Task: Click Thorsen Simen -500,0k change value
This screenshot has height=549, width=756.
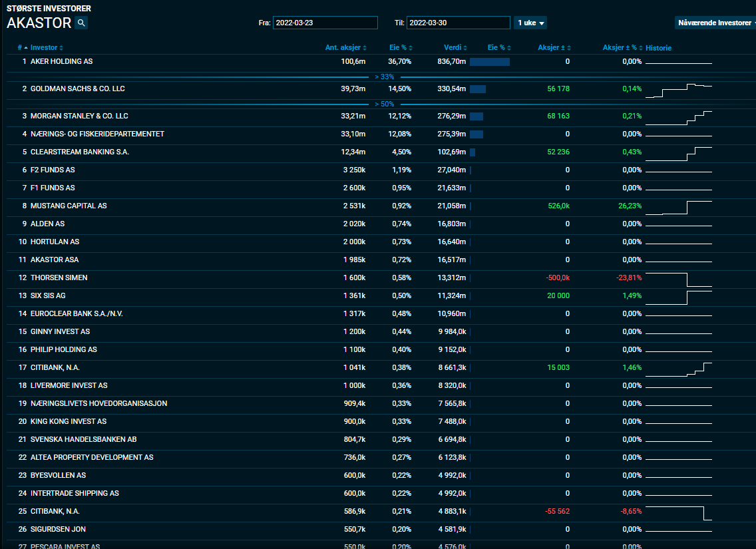Action: click(x=558, y=277)
